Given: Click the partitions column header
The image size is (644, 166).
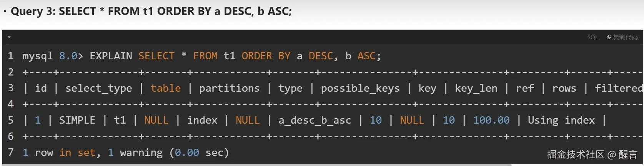Looking at the screenshot, I should (x=229, y=89).
